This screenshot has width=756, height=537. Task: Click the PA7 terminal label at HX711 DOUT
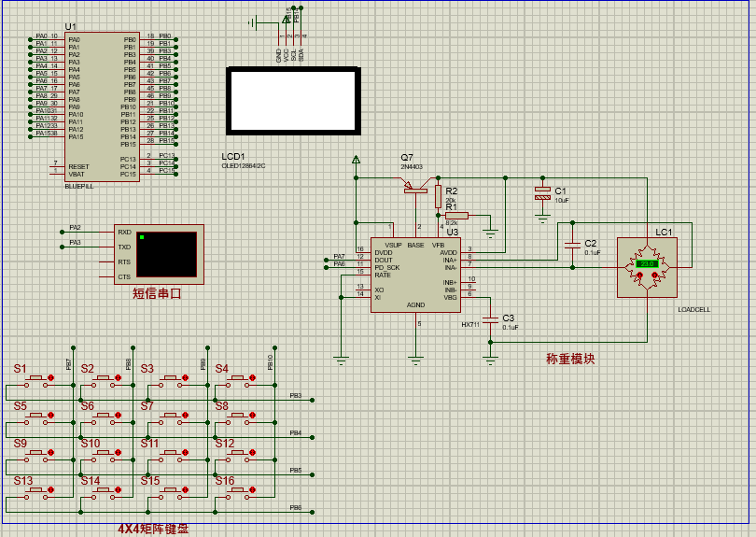coord(339,256)
